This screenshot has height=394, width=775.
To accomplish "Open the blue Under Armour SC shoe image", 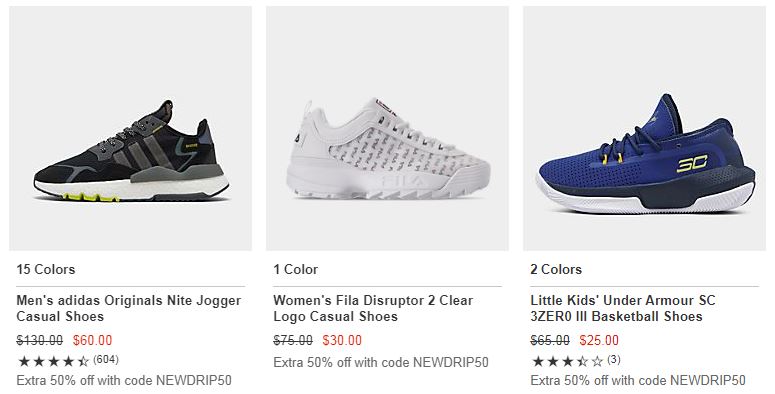I will tap(645, 129).
